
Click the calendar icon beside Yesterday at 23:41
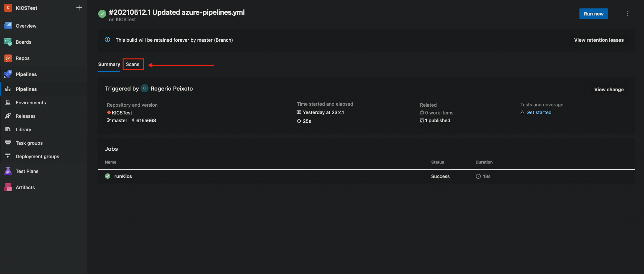tap(299, 112)
